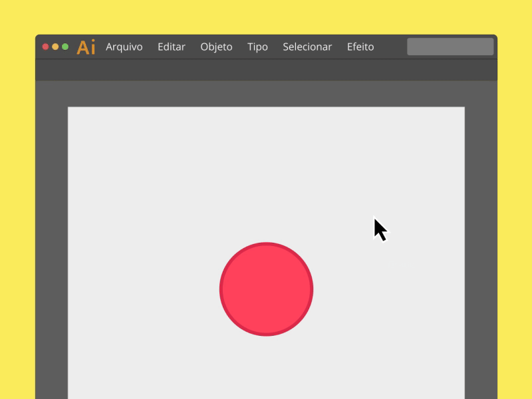The image size is (532, 399).
Task: Click the Adobe Illustrator "Ai" logo icon
Action: 86,47
